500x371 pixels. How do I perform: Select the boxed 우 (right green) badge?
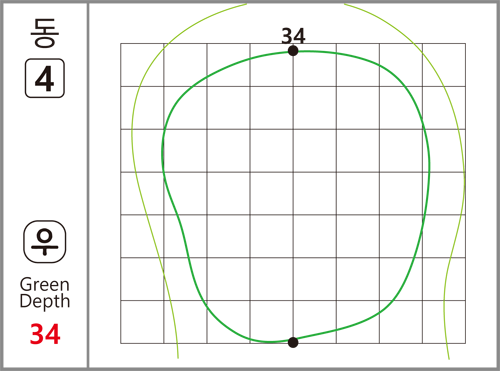(45, 242)
